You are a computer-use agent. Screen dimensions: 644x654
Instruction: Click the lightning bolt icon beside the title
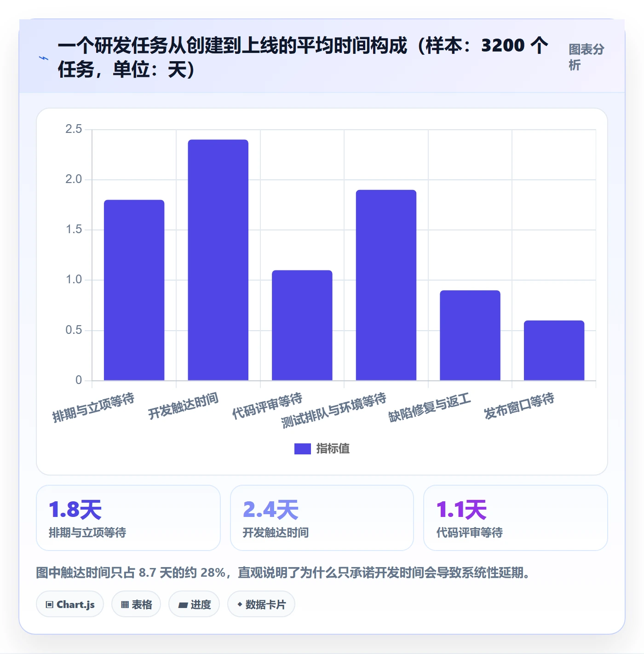pyautogui.click(x=44, y=58)
